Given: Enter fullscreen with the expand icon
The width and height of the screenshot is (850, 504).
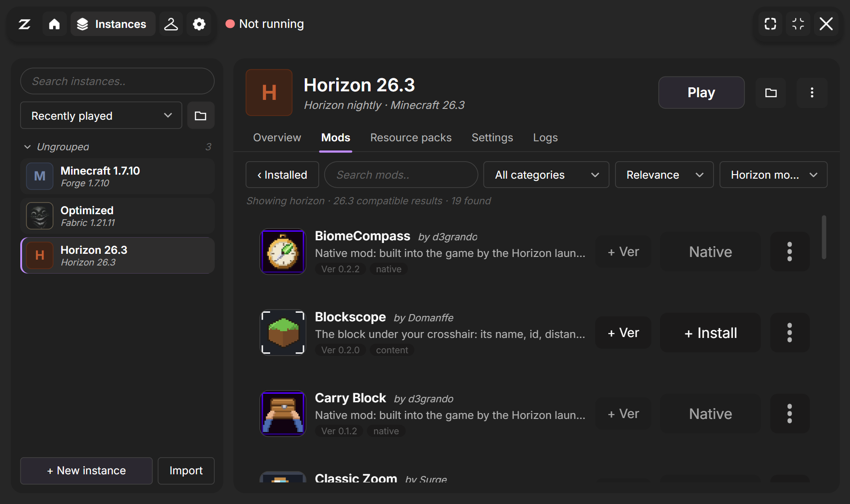Looking at the screenshot, I should 770,24.
